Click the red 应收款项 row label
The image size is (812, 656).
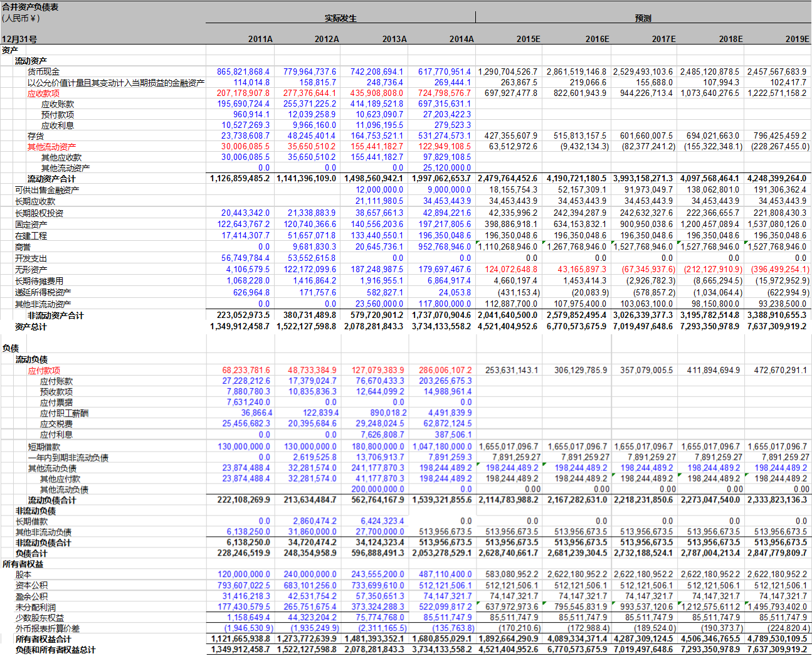[43, 93]
